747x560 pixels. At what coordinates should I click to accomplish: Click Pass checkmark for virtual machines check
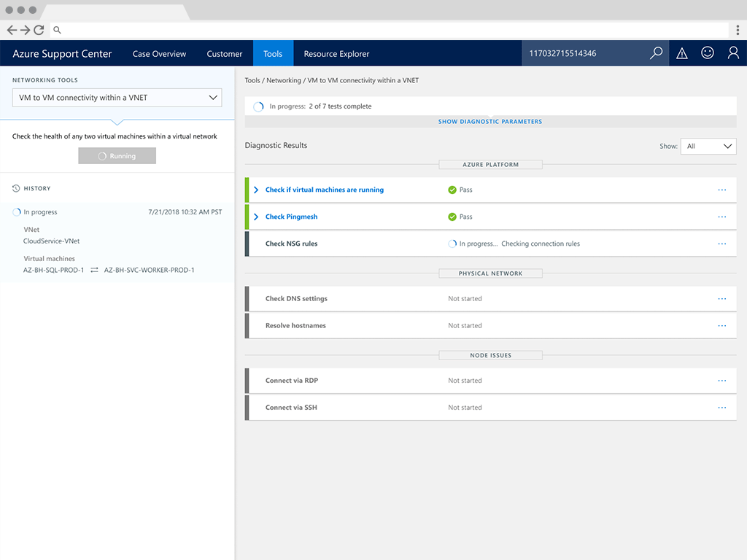tap(452, 190)
